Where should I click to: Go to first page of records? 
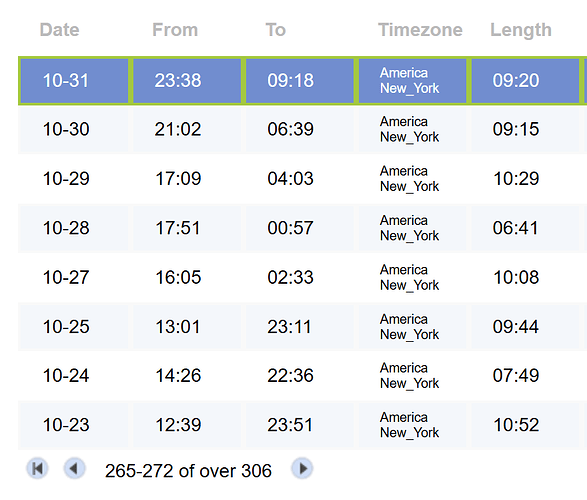37,469
